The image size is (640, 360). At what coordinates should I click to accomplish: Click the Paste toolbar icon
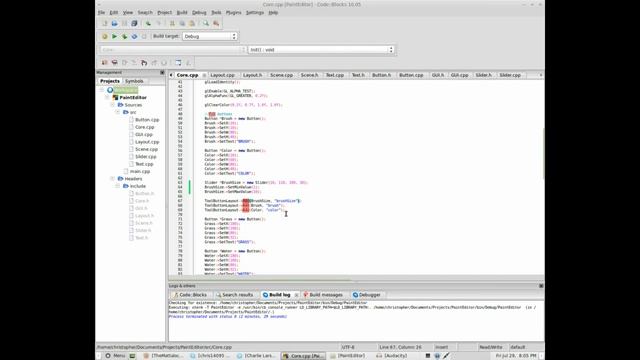tap(192, 24)
